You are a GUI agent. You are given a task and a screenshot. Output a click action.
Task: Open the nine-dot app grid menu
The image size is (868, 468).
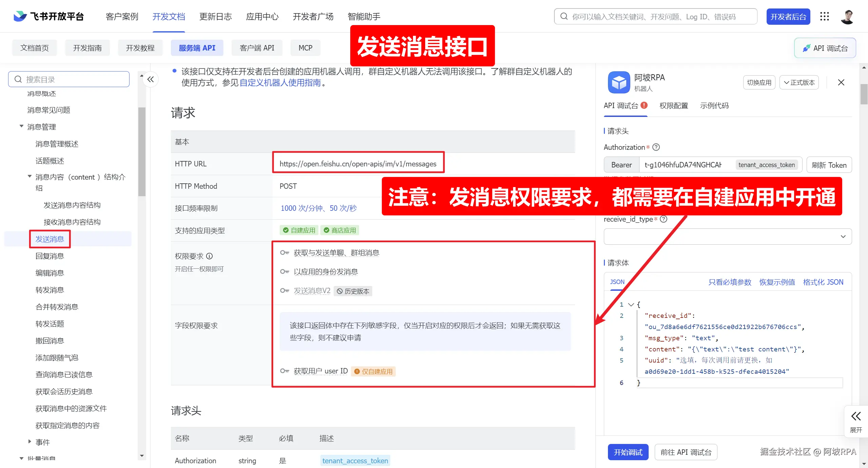[x=825, y=16]
